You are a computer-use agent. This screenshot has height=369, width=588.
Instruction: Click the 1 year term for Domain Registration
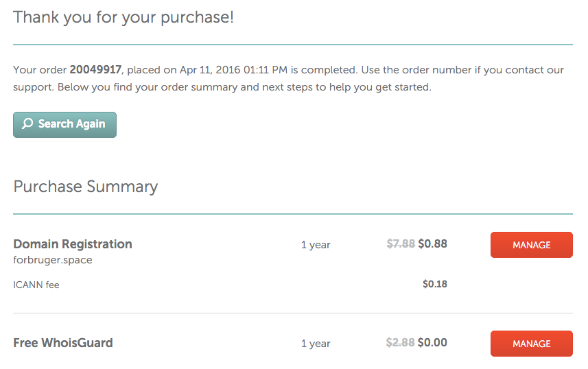(316, 245)
